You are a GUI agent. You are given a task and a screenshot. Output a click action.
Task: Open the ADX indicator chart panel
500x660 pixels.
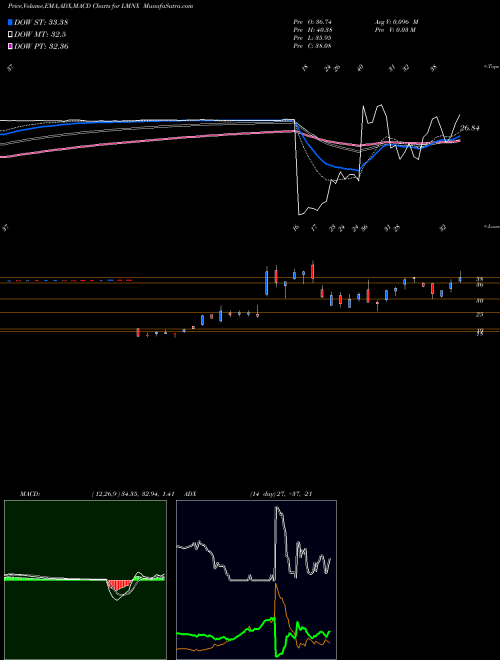[x=256, y=580]
